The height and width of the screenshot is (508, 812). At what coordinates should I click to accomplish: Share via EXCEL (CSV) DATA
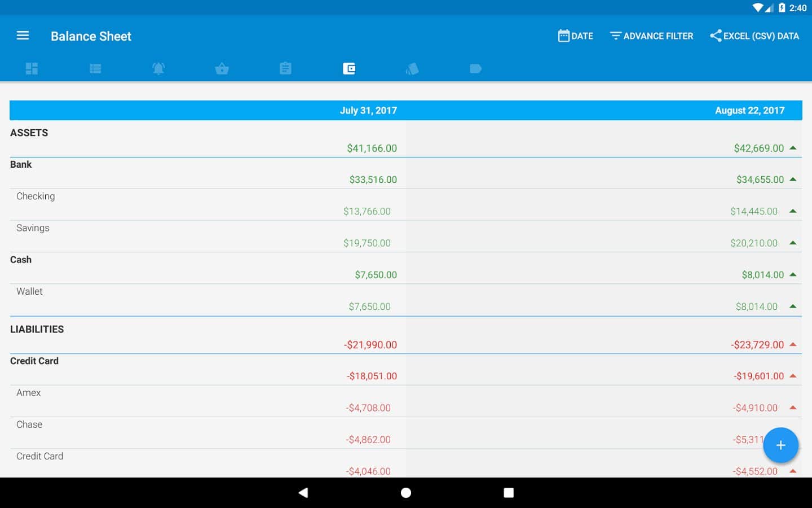tap(754, 36)
